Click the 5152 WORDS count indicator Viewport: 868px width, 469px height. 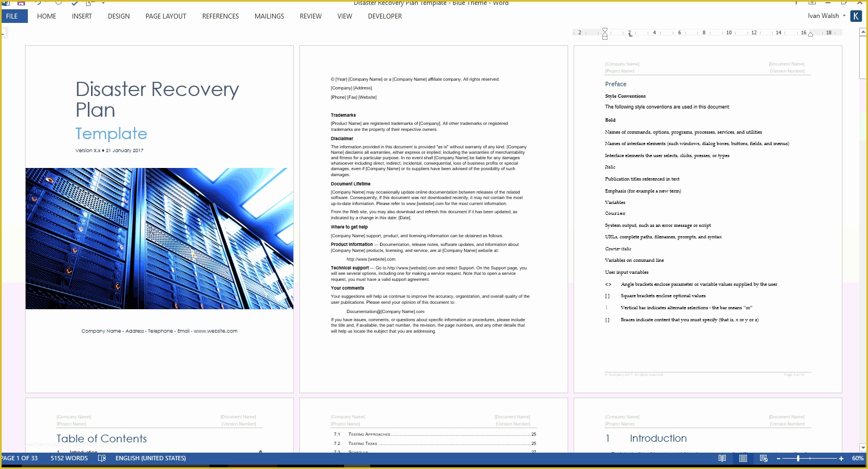[x=69, y=458]
